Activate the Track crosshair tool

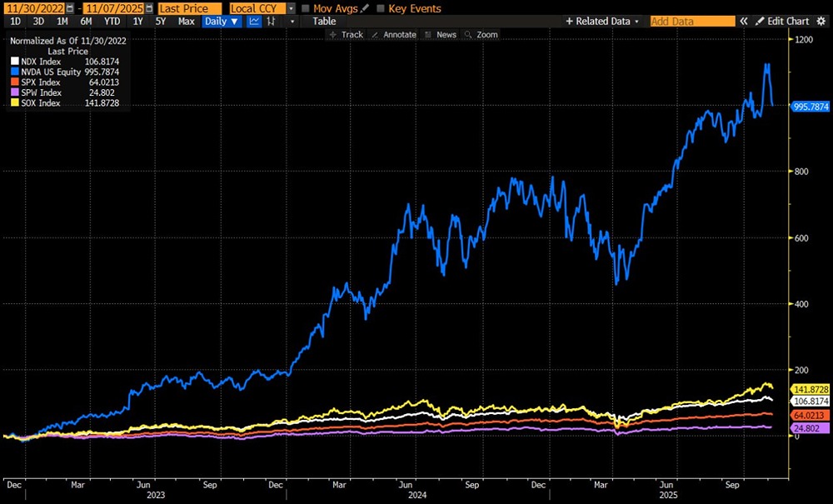346,34
